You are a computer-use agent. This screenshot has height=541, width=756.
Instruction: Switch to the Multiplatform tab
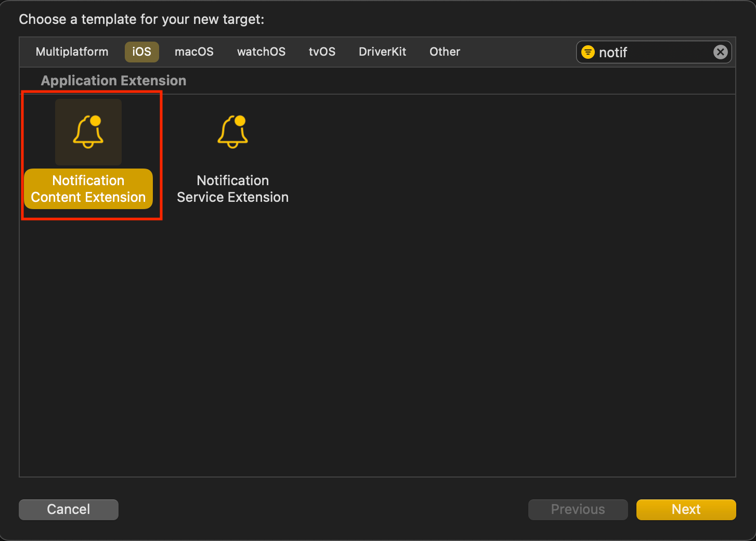[72, 52]
